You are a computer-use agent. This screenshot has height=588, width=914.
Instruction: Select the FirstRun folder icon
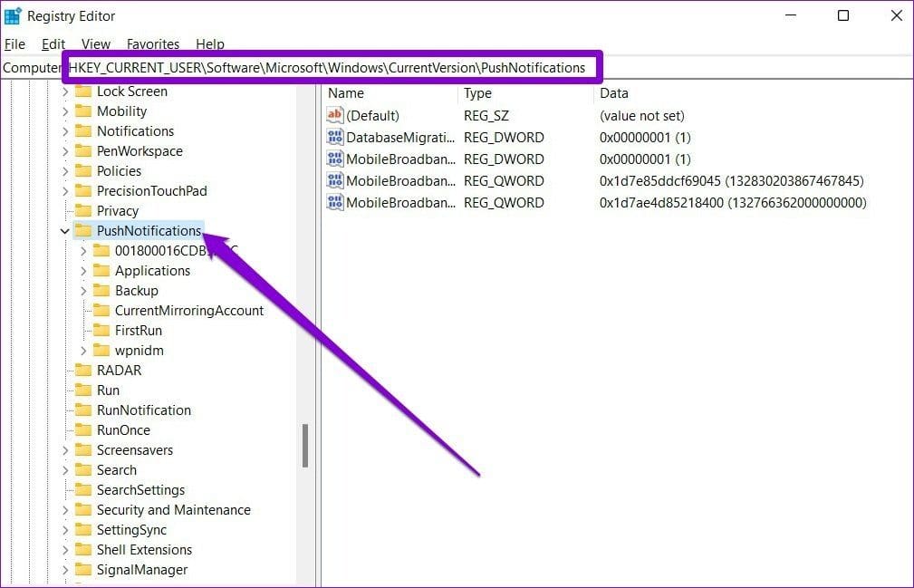[101, 331]
